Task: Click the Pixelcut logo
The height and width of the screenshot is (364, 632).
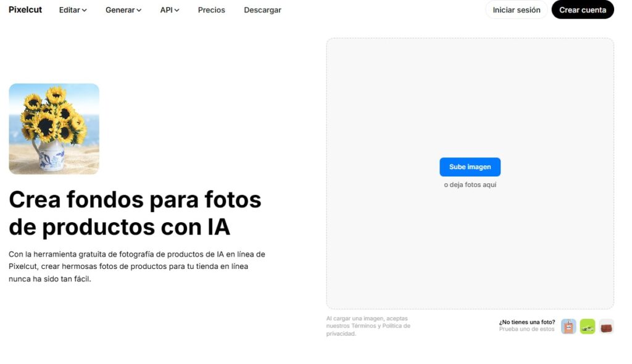Action: [x=25, y=9]
